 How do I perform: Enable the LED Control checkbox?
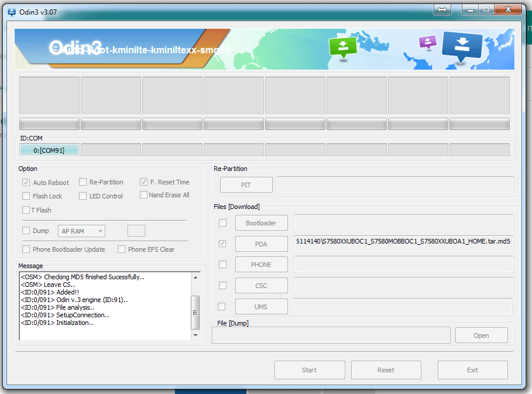83,196
